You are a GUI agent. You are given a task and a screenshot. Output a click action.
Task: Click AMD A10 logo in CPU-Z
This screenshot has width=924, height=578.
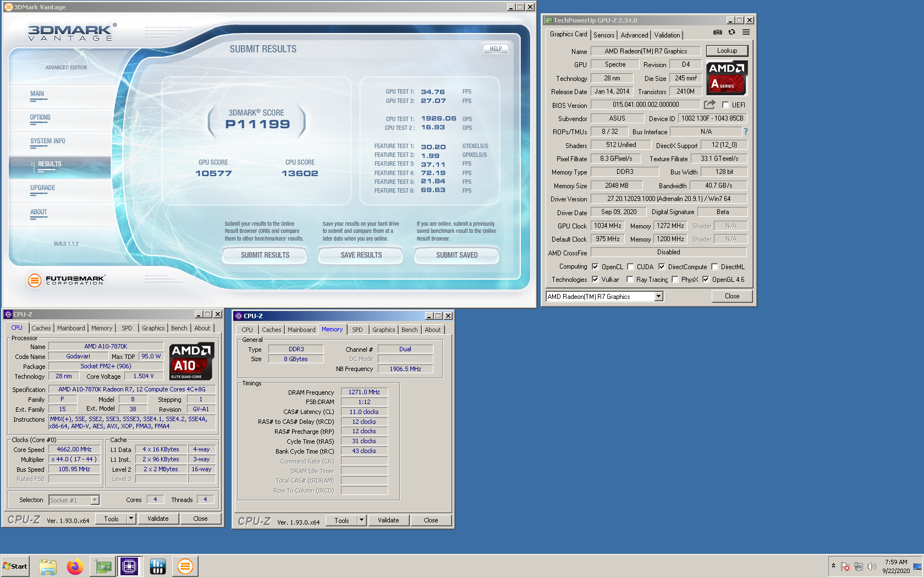[191, 362]
